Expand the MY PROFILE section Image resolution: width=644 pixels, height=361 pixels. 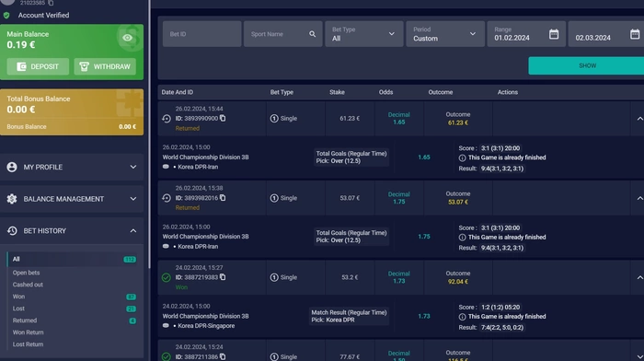coord(72,167)
